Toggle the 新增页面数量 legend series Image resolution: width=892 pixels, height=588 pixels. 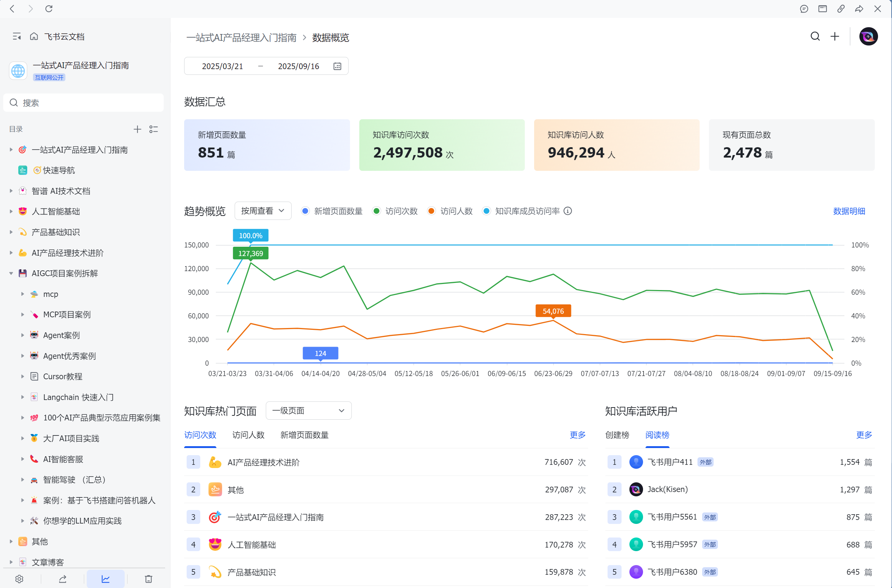click(332, 211)
